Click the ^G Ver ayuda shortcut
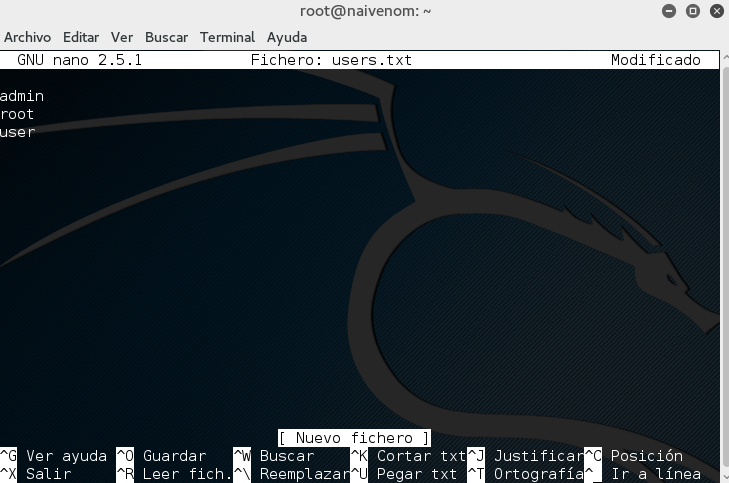This screenshot has width=729, height=483. coord(53,456)
